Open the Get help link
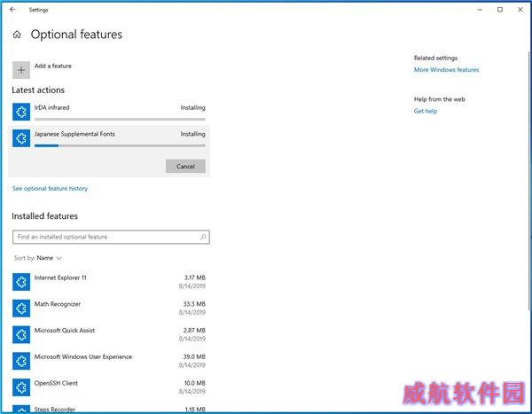Viewport: 532px width, 414px height. pos(425,111)
